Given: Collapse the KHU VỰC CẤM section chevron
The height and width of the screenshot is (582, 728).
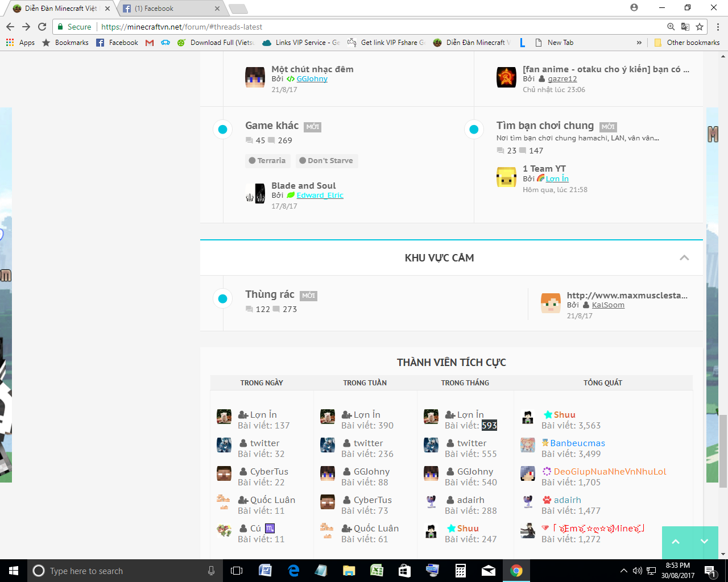Looking at the screenshot, I should (684, 257).
